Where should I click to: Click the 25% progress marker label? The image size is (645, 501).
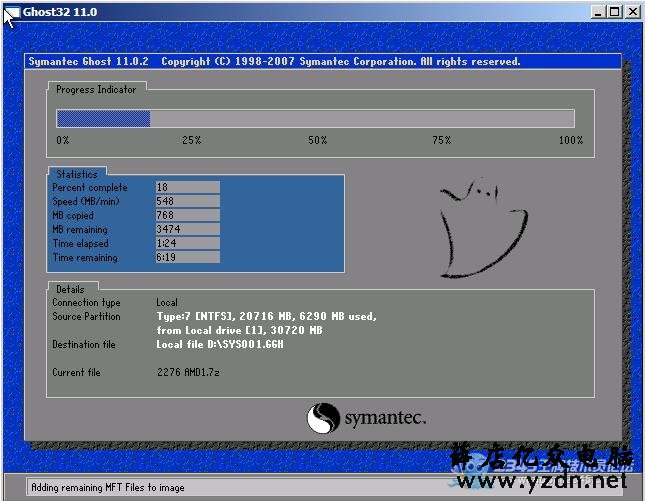pyautogui.click(x=192, y=140)
